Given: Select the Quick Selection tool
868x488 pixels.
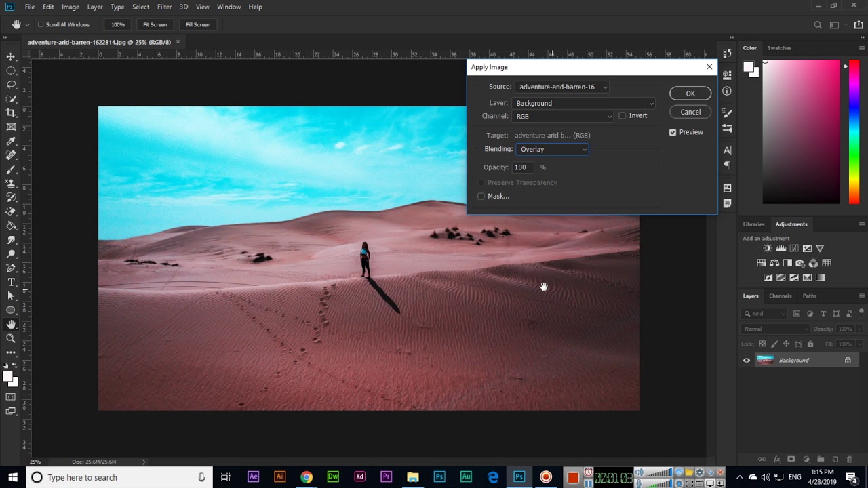Looking at the screenshot, I should click(x=11, y=99).
